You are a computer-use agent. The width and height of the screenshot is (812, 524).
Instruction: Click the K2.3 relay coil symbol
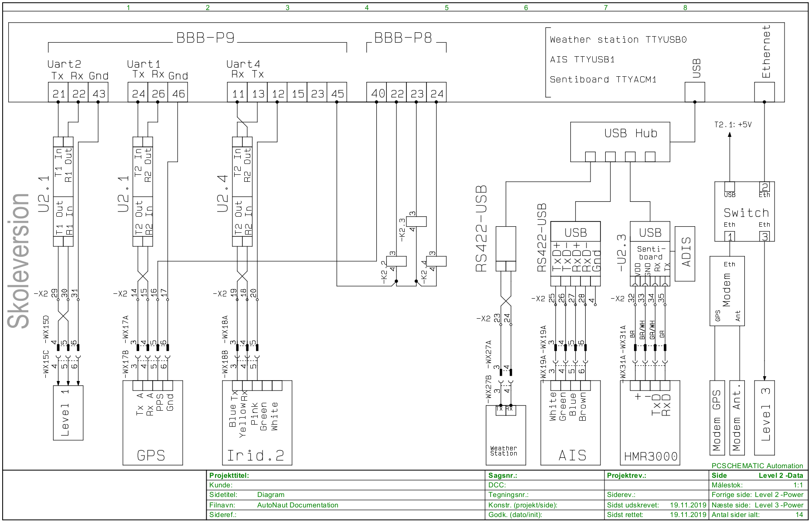[416, 221]
